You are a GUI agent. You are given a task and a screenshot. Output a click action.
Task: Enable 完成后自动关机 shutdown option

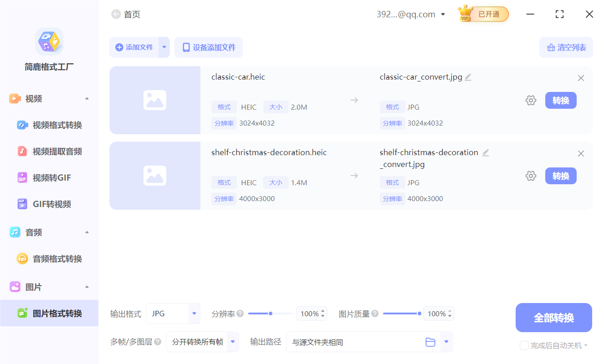click(524, 345)
